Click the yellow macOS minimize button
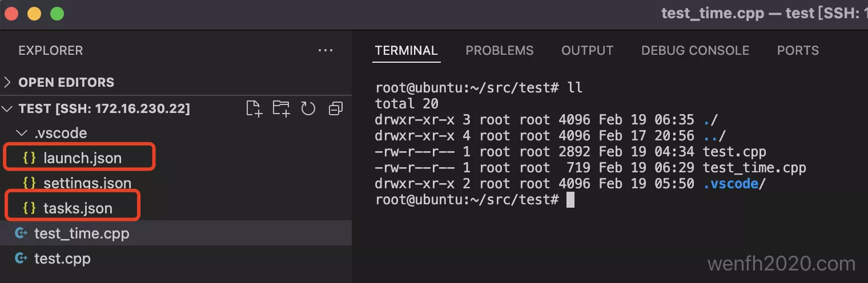The width and height of the screenshot is (868, 283). (34, 14)
